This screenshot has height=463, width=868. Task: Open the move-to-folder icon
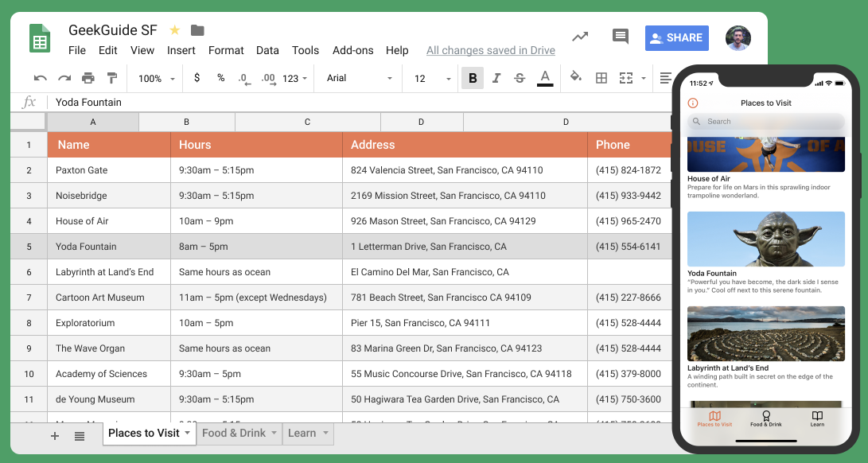coord(197,30)
